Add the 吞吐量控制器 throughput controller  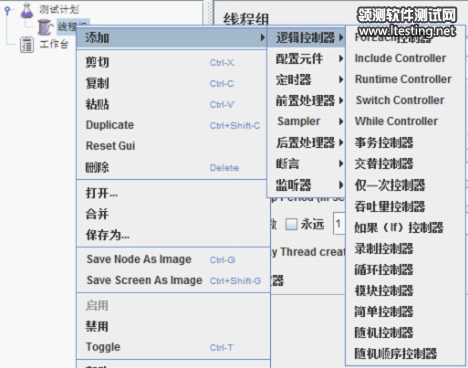click(x=405, y=207)
